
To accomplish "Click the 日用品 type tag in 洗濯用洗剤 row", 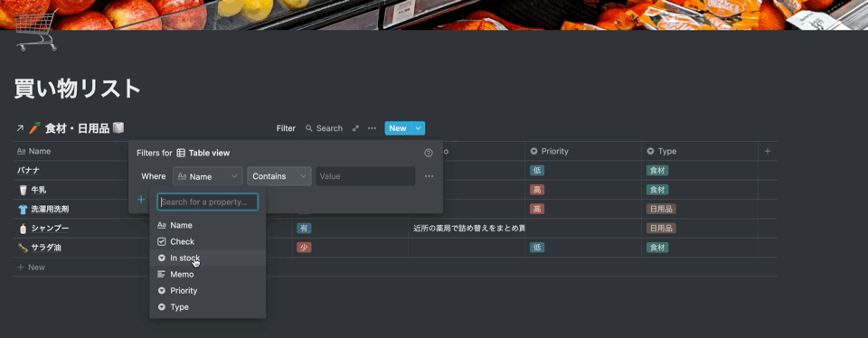I will click(661, 209).
